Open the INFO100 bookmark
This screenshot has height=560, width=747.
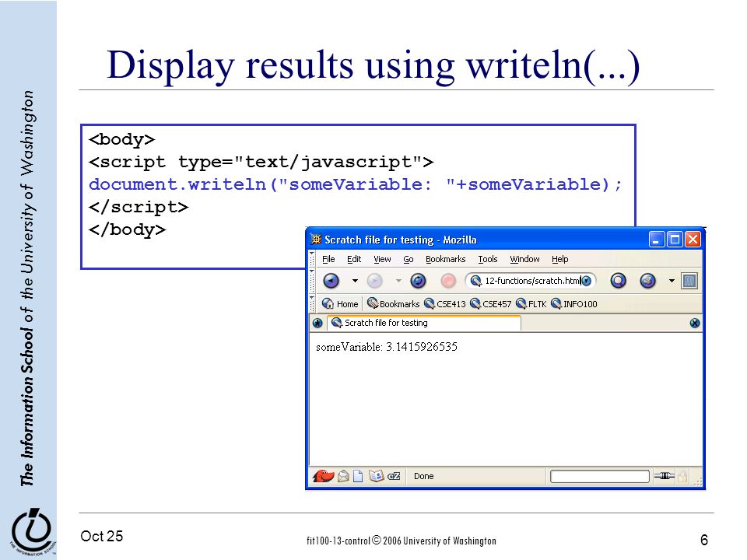point(574,304)
